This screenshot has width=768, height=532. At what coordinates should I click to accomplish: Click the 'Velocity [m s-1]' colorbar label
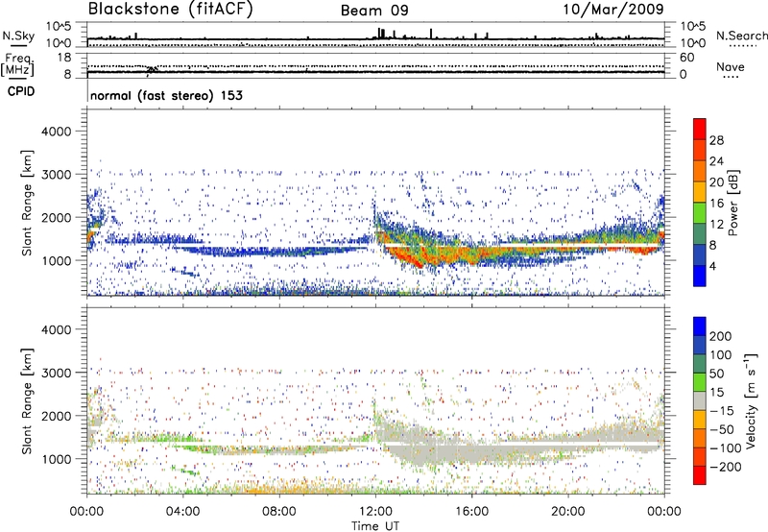tap(751, 400)
